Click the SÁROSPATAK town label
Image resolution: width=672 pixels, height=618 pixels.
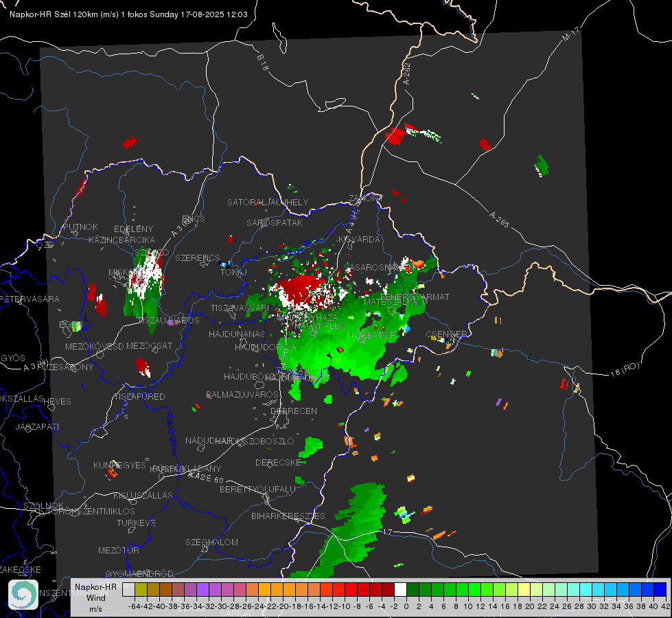coord(275,222)
